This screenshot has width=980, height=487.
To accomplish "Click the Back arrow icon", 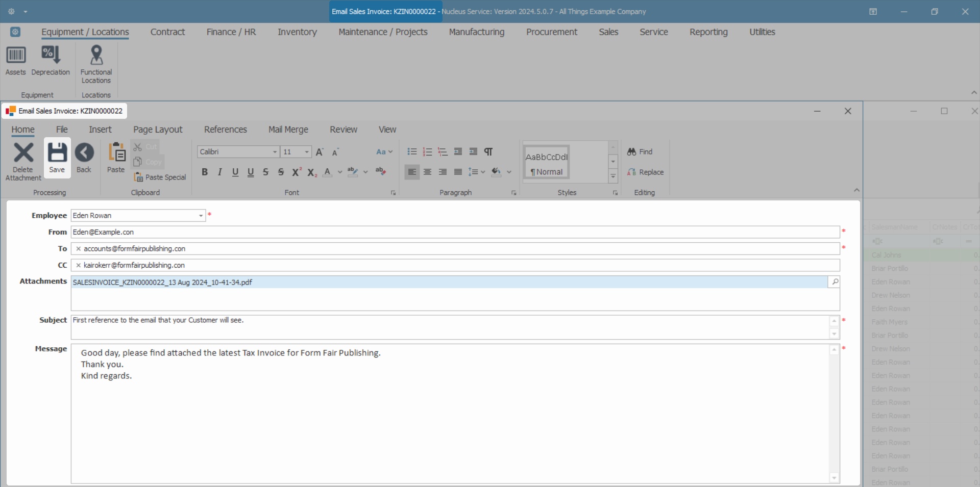I will [x=84, y=153].
